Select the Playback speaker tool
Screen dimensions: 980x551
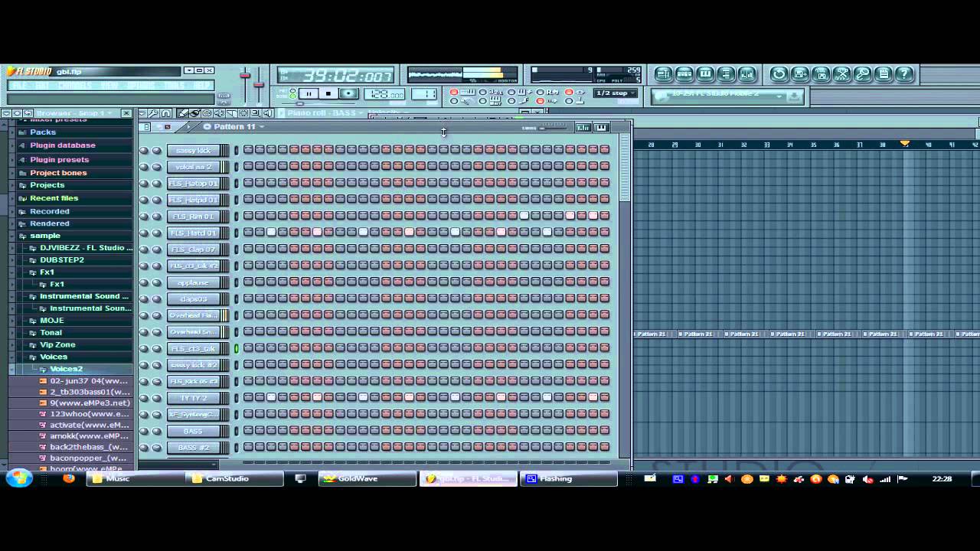[266, 113]
